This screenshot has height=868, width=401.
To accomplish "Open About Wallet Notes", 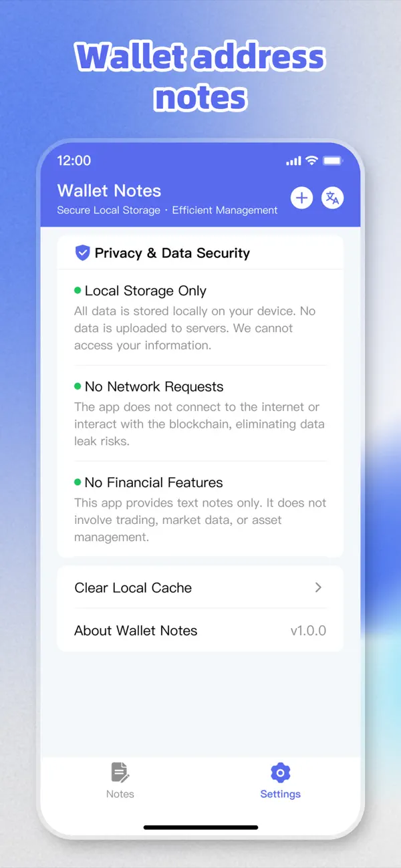I will 136,630.
